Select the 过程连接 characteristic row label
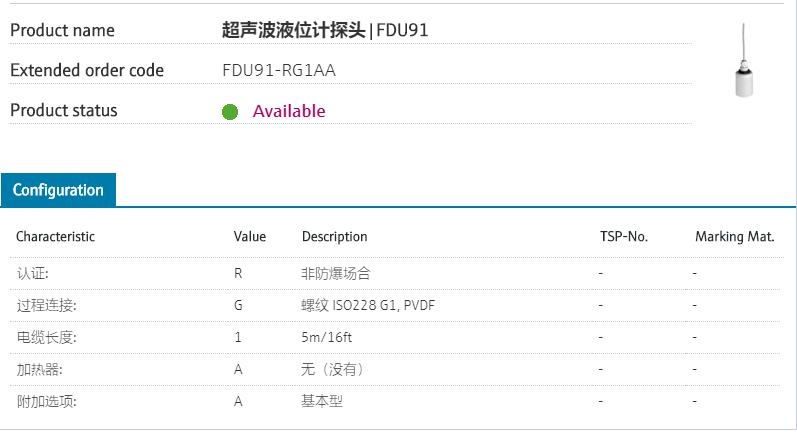This screenshot has height=432, width=797. (46, 305)
